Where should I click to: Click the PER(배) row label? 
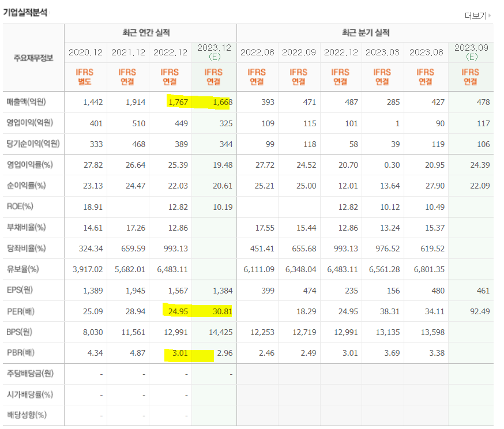[x=21, y=311]
